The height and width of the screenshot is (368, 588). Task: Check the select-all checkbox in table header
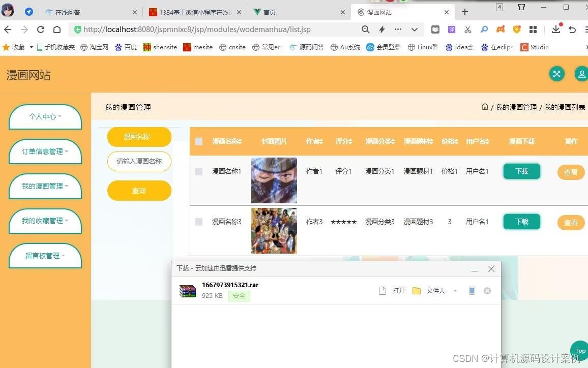(198, 141)
